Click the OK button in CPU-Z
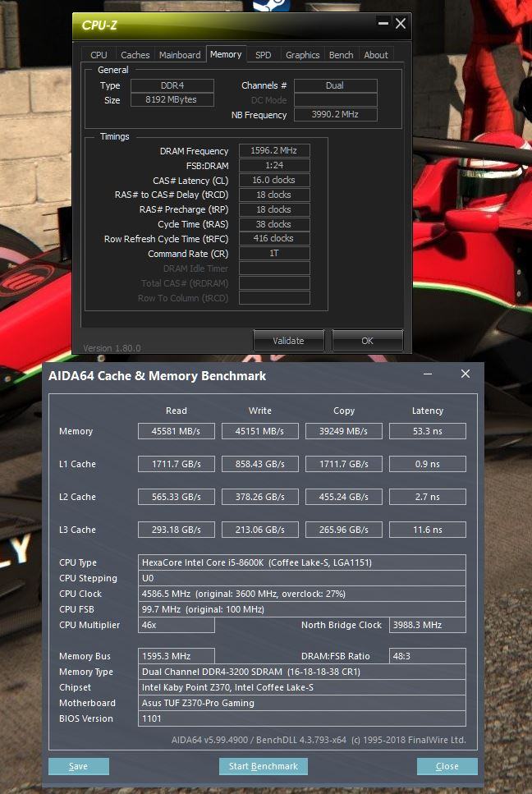 (368, 341)
